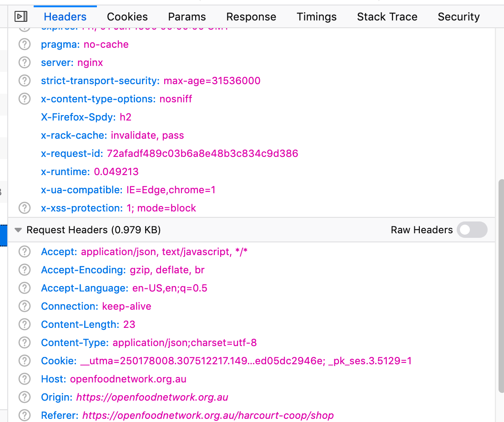Open help icon for x-xss-protection header
The height and width of the screenshot is (422, 504).
(x=25, y=208)
